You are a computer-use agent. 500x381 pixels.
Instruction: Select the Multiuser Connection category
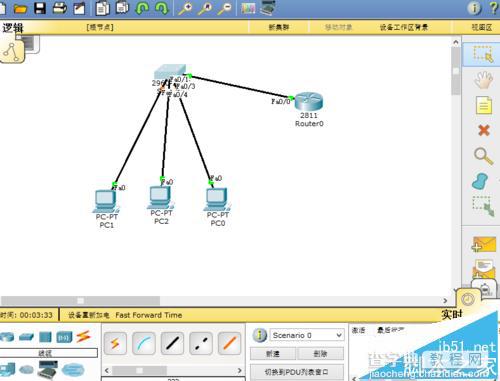click(73, 370)
